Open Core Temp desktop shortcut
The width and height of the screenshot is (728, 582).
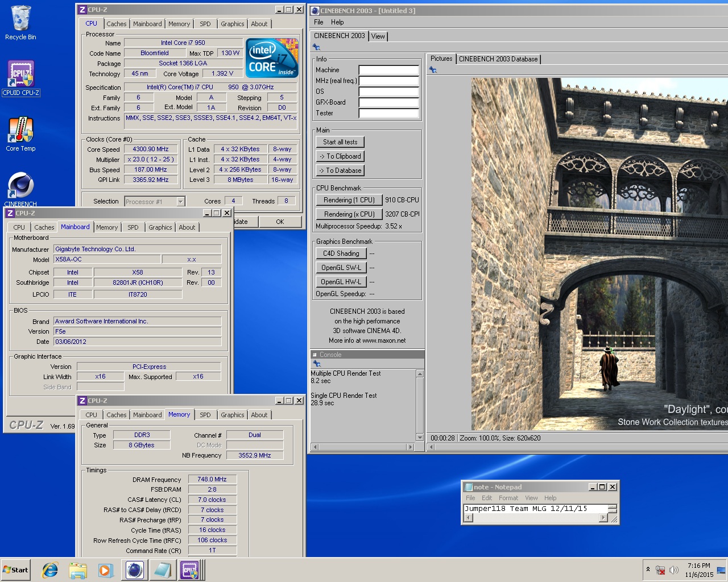tap(20, 134)
